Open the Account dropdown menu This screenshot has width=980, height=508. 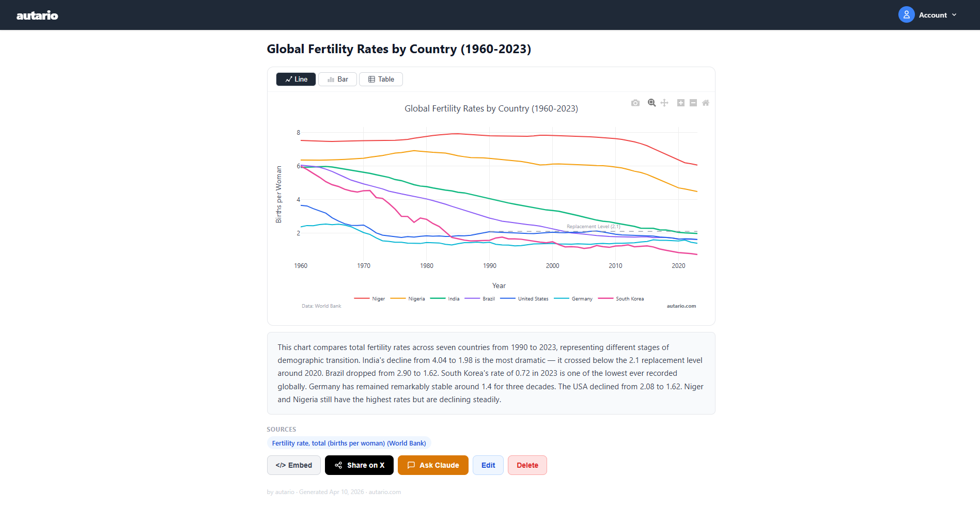(x=928, y=14)
